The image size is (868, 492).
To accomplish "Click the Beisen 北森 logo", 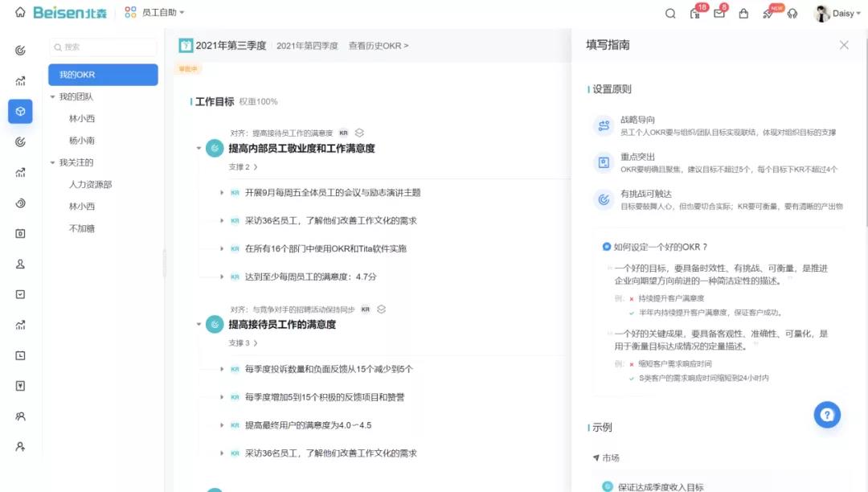I will tap(70, 12).
